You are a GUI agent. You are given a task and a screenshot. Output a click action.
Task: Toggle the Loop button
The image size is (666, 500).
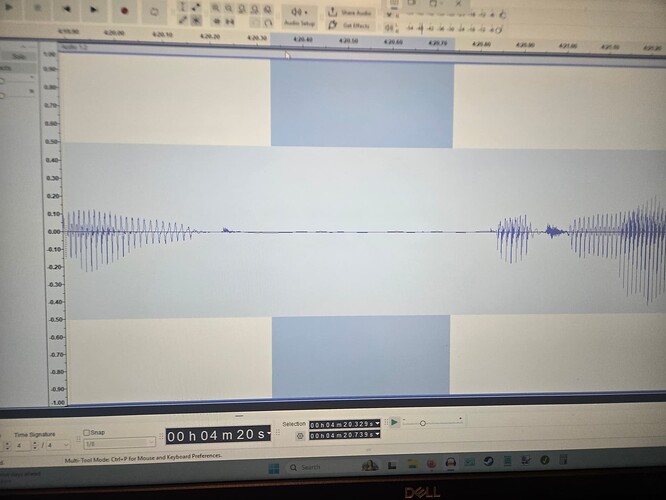click(155, 12)
